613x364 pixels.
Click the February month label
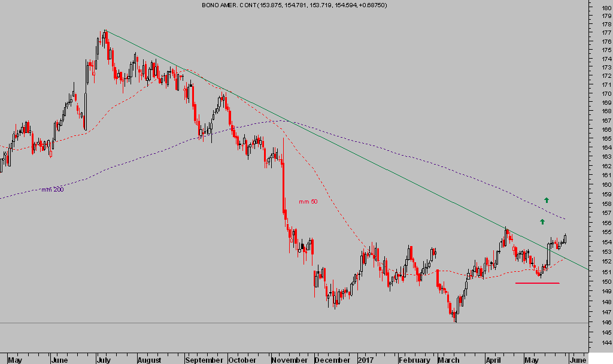point(414,360)
